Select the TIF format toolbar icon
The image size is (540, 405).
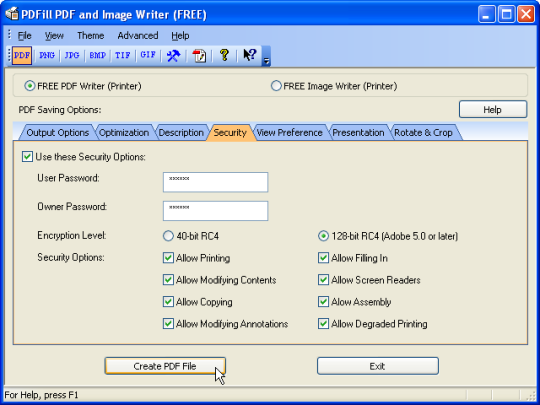[x=123, y=55]
